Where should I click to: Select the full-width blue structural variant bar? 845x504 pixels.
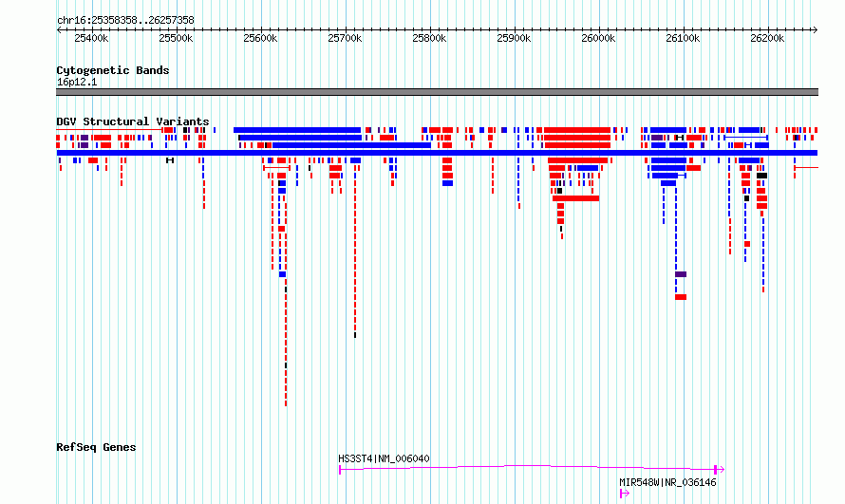point(437,153)
